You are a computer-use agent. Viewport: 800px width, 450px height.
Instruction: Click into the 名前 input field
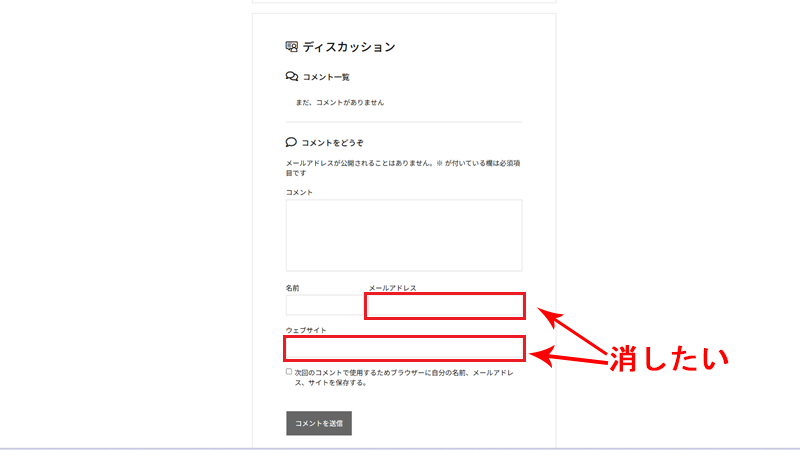click(x=324, y=305)
